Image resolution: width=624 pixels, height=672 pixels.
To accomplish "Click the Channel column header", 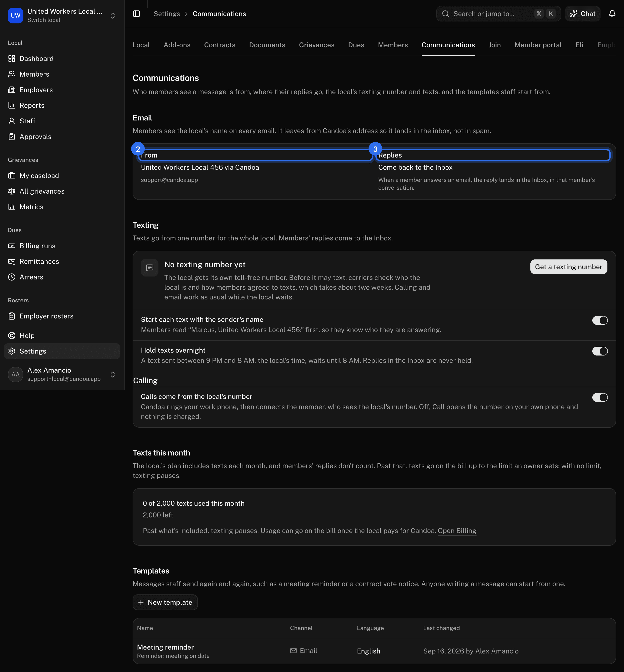I will click(301, 628).
